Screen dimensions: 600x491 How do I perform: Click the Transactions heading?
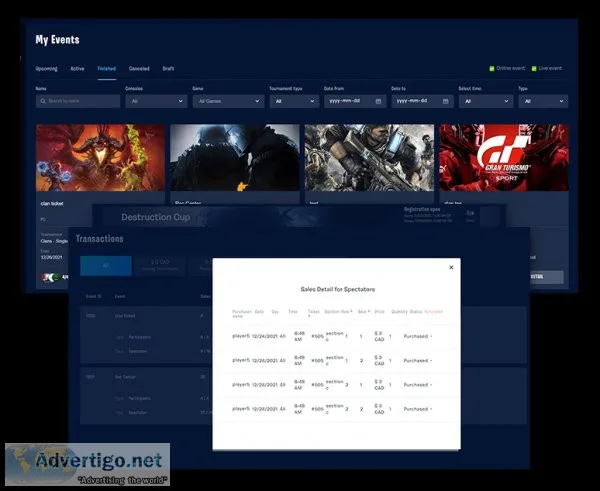tap(99, 239)
